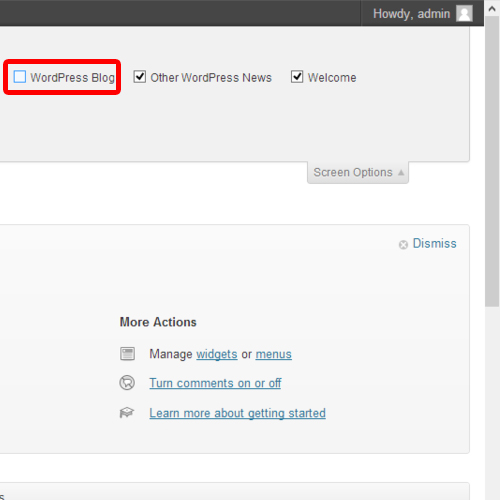Open the menus link

(274, 354)
